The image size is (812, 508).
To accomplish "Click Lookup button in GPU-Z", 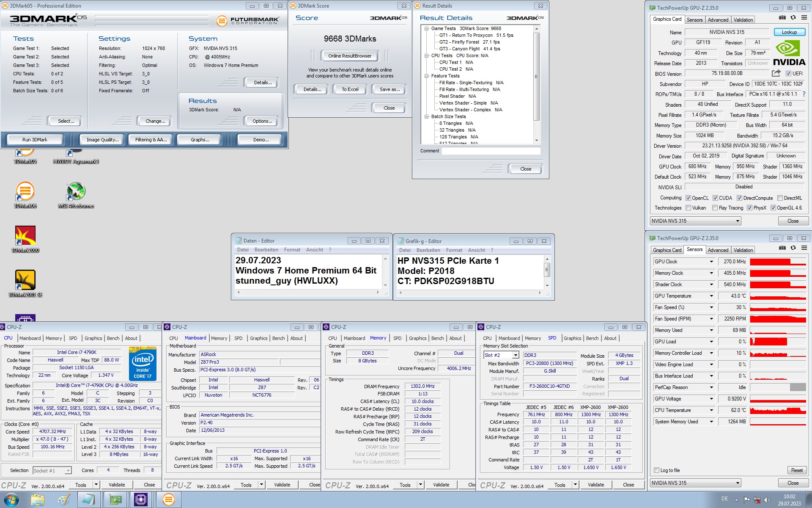I will [789, 32].
